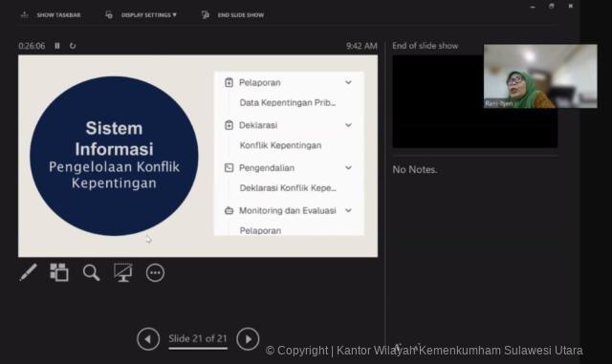The width and height of the screenshot is (612, 364).
Task: Select Deklarasi Konflik Kepe... submenu item
Action: pyautogui.click(x=288, y=188)
